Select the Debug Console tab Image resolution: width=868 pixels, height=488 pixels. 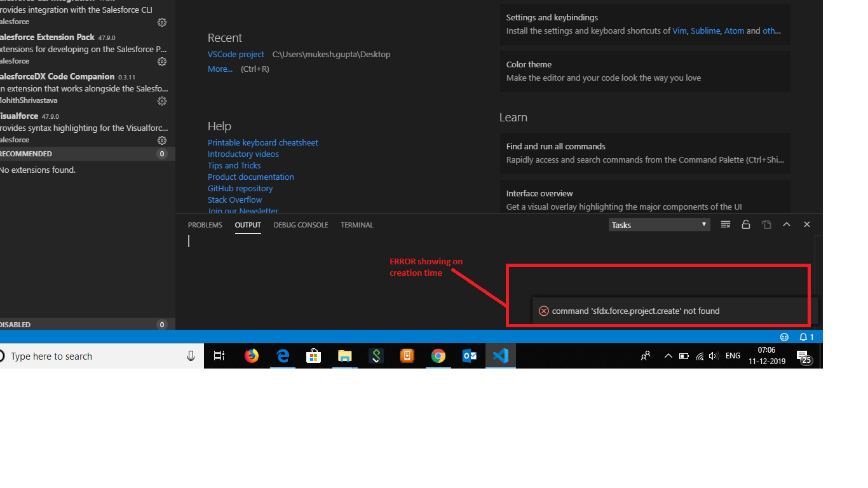tap(301, 225)
